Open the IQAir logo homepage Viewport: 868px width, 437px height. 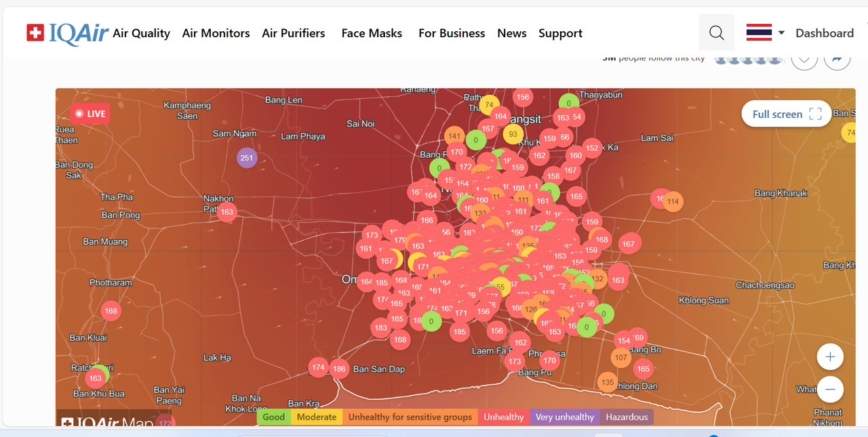(x=67, y=33)
